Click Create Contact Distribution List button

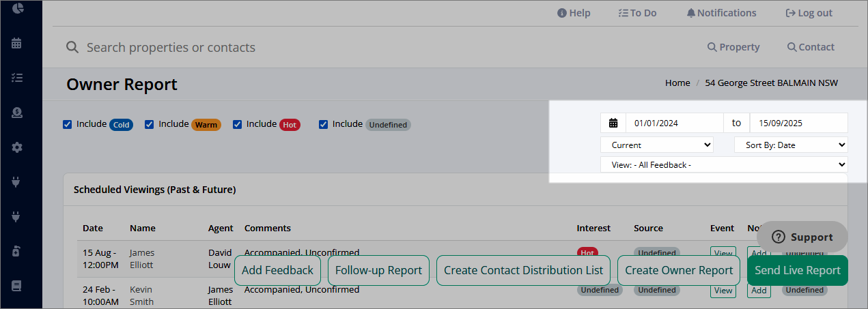coord(523,270)
